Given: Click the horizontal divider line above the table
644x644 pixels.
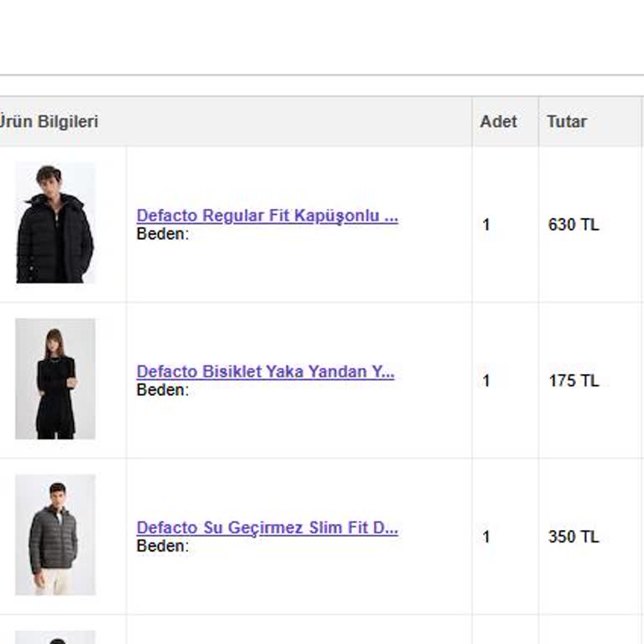Looking at the screenshot, I should (322, 75).
